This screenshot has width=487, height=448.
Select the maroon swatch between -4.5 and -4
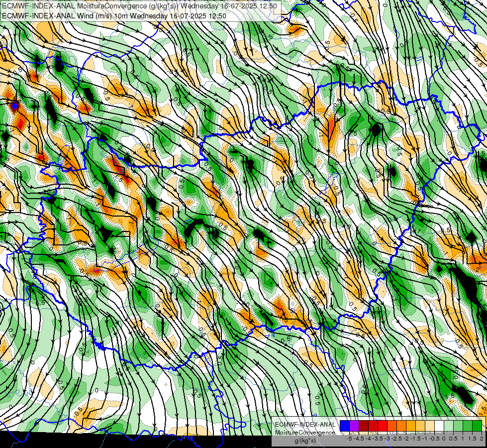364,426
